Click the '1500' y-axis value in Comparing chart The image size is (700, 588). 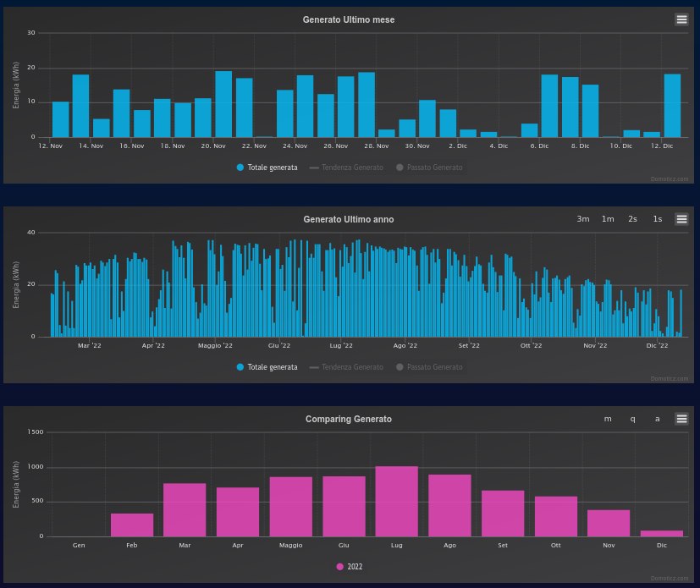pos(36,431)
